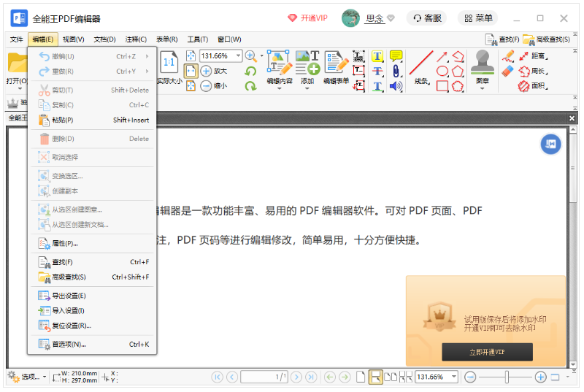Image resolution: width=584 pixels, height=392 pixels.
Task: Click the 客服 customer service button
Action: point(427,18)
